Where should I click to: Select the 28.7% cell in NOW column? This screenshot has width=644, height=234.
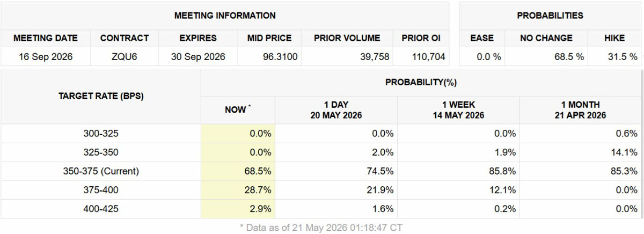261,190
